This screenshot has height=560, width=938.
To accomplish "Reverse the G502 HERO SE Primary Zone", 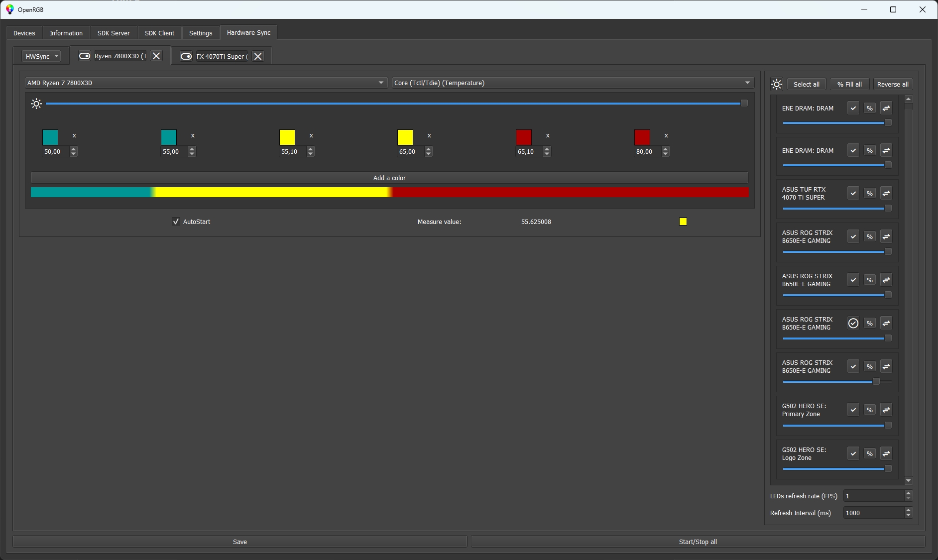I will click(886, 410).
